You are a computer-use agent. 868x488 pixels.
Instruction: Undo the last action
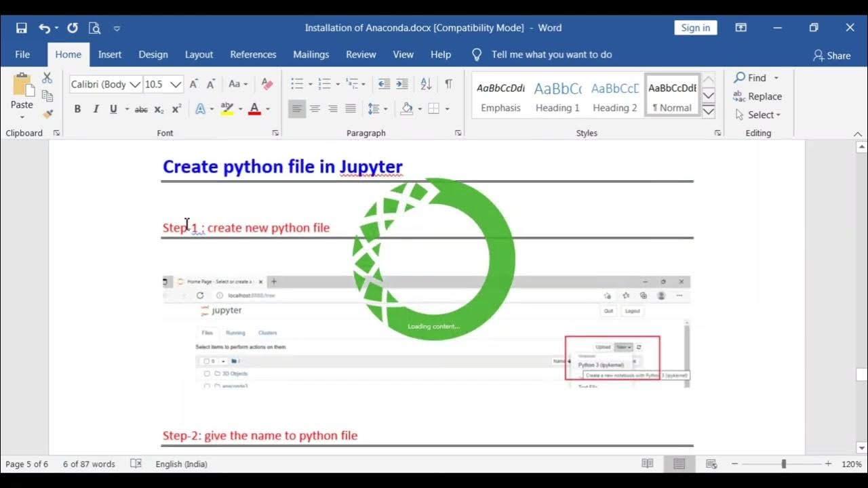point(44,28)
